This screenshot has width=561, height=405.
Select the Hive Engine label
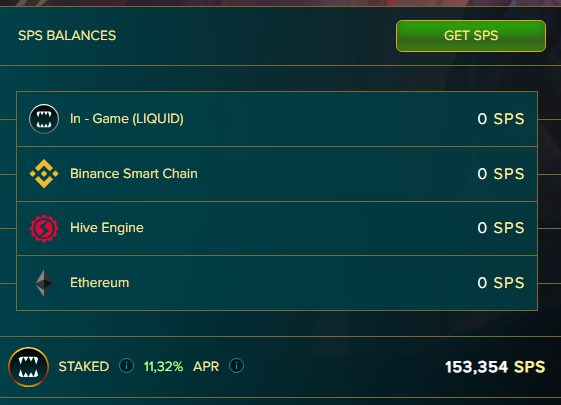pos(107,228)
